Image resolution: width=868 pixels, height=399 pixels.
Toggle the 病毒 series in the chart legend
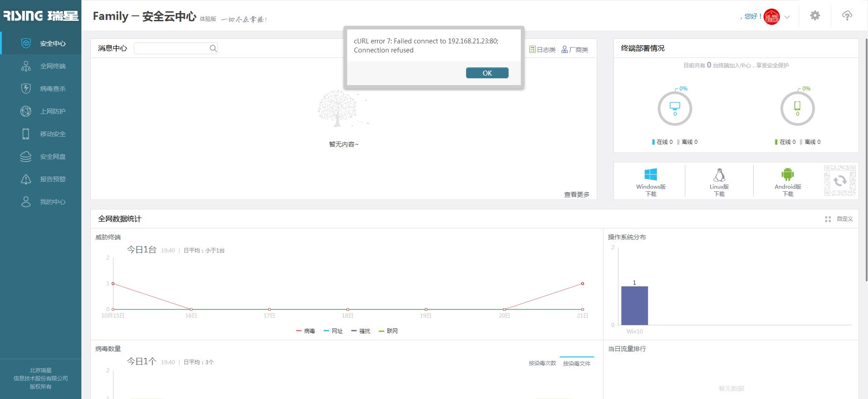[306, 331]
